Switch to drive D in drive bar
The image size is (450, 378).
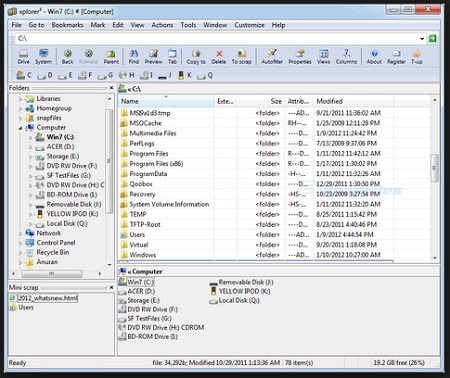pos(45,76)
